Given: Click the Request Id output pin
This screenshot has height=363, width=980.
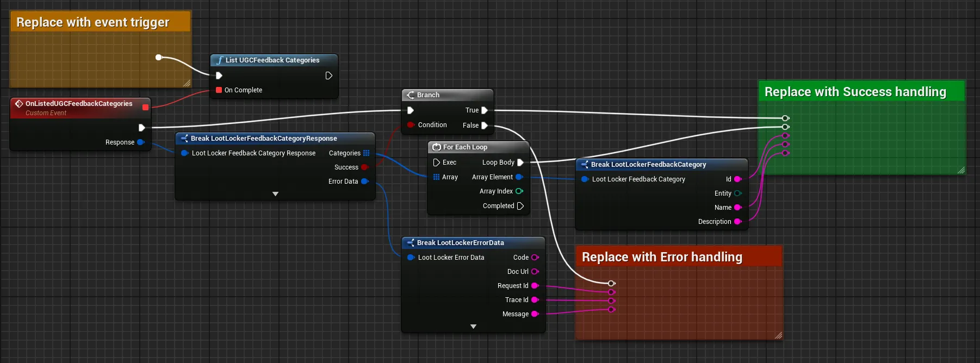Looking at the screenshot, I should tap(535, 286).
